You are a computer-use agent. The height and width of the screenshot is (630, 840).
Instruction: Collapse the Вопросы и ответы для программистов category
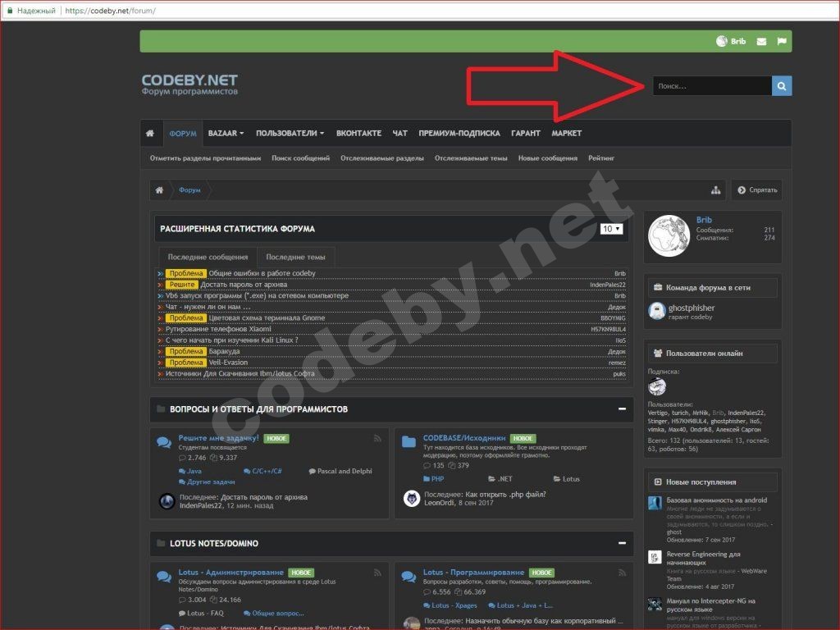pyautogui.click(x=622, y=409)
